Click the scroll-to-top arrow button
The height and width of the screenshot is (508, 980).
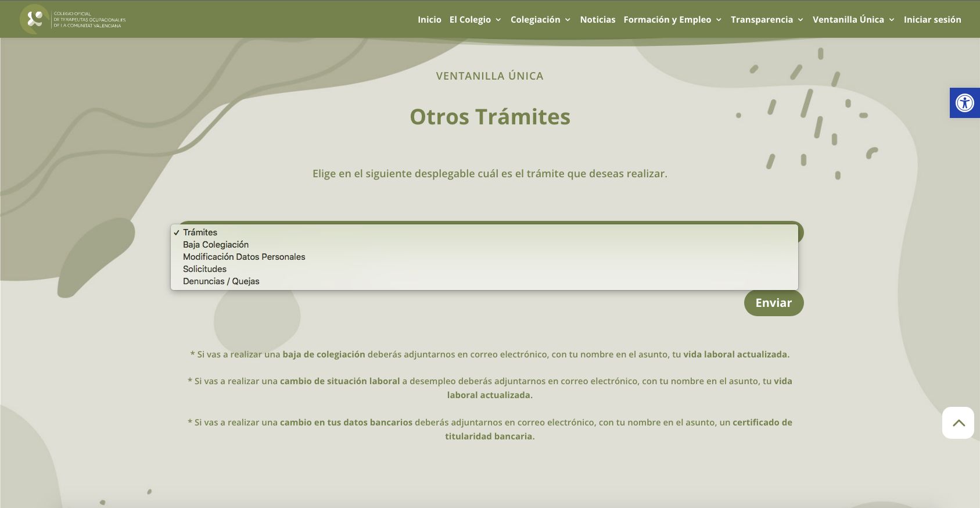[958, 423]
